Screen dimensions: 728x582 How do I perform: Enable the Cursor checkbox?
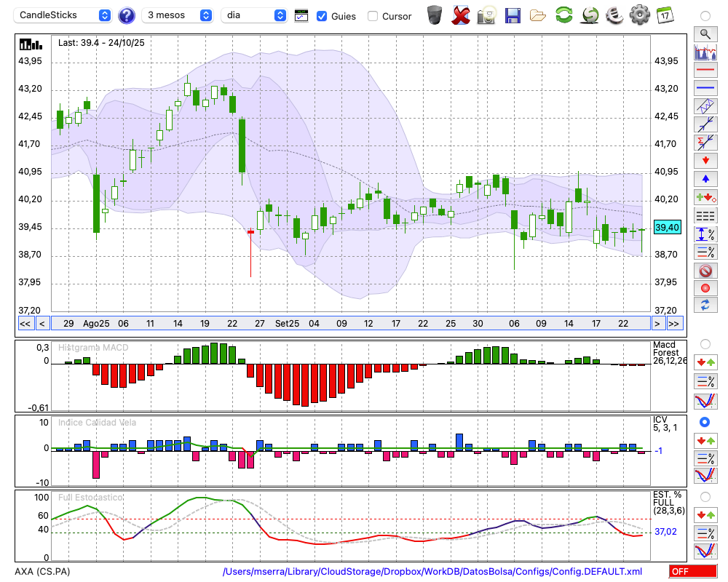click(373, 16)
